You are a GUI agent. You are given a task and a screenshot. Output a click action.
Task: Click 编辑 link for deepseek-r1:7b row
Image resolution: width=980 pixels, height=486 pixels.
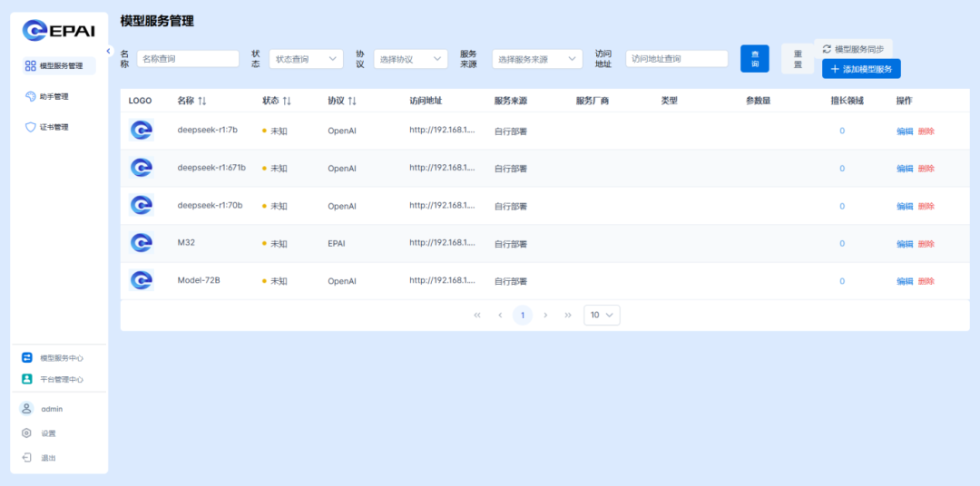pos(905,131)
